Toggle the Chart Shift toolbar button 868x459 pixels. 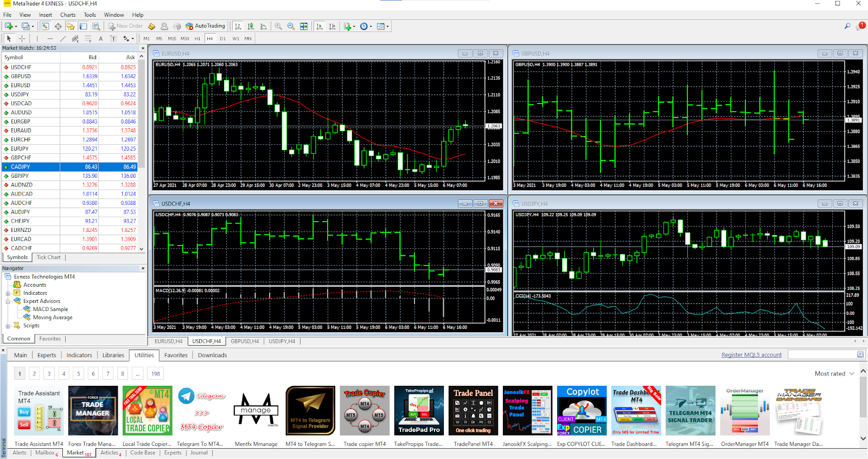pyautogui.click(x=332, y=26)
